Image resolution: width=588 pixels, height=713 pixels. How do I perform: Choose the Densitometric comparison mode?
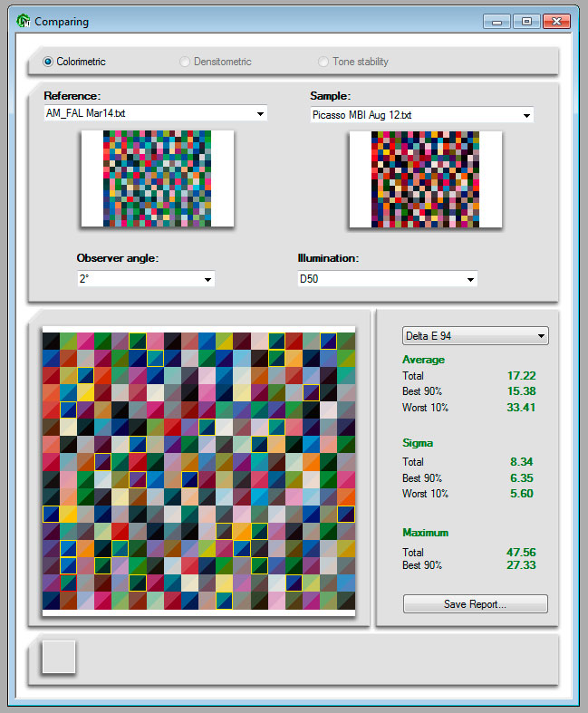pos(185,62)
